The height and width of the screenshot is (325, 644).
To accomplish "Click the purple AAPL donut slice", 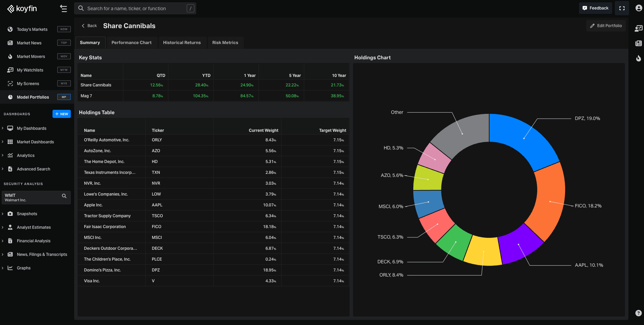I will click(518, 244).
